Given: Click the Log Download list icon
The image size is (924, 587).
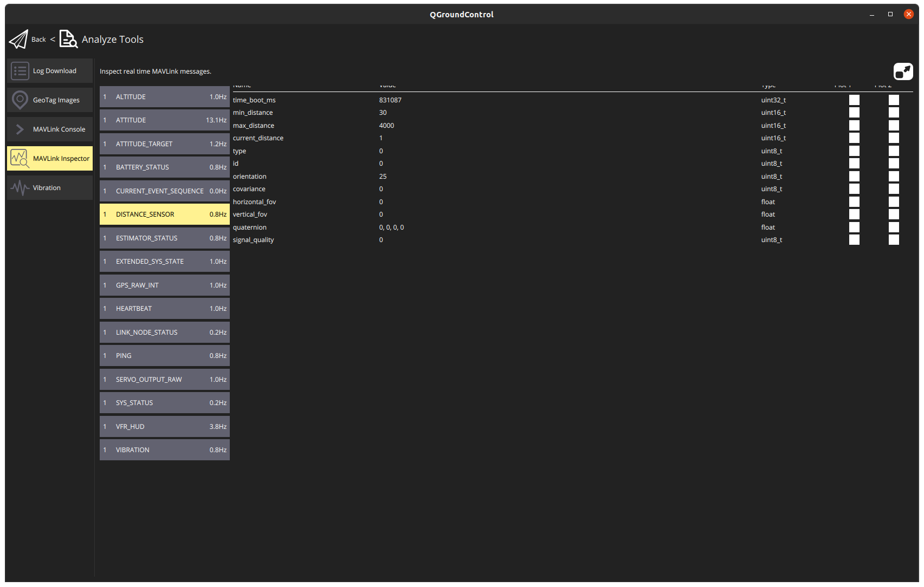Looking at the screenshot, I should [20, 70].
